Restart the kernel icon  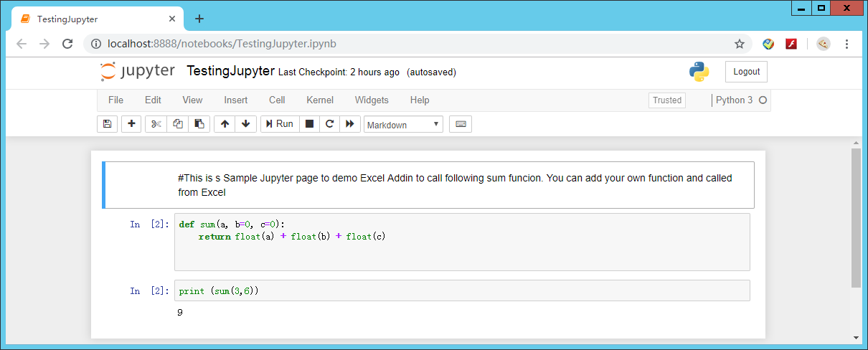(x=329, y=124)
